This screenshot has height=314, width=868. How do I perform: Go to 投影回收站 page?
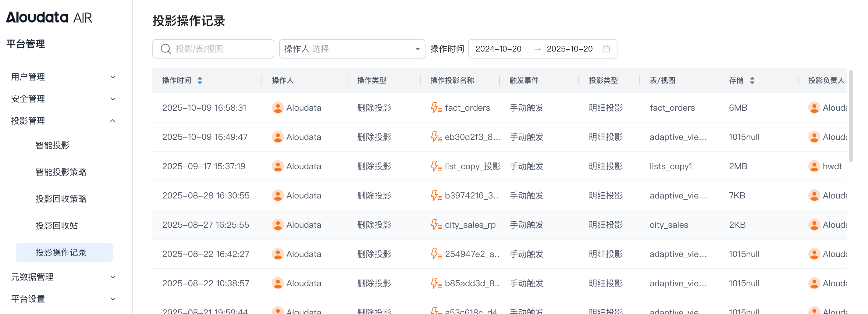point(57,225)
